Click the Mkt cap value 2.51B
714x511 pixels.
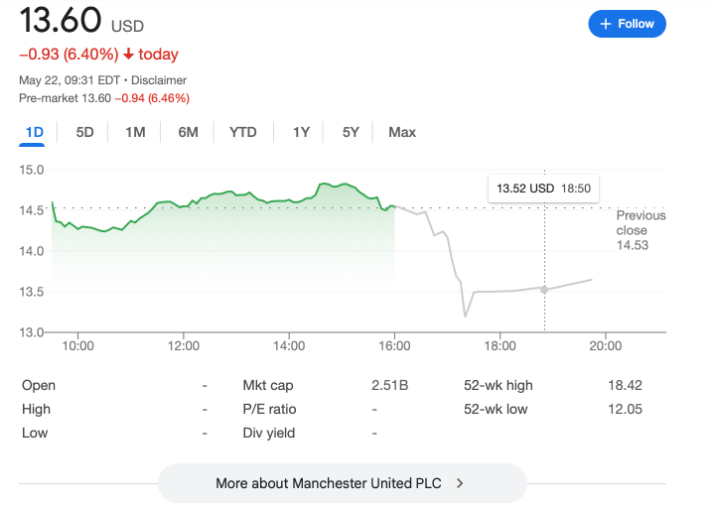click(388, 385)
